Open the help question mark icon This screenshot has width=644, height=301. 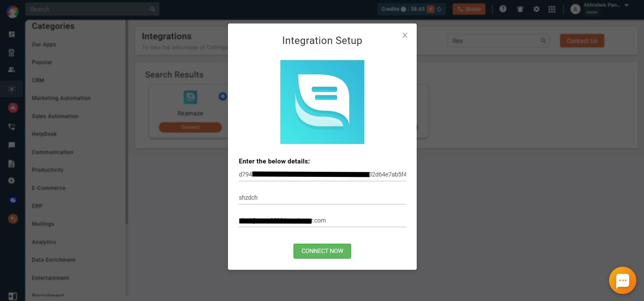click(503, 9)
